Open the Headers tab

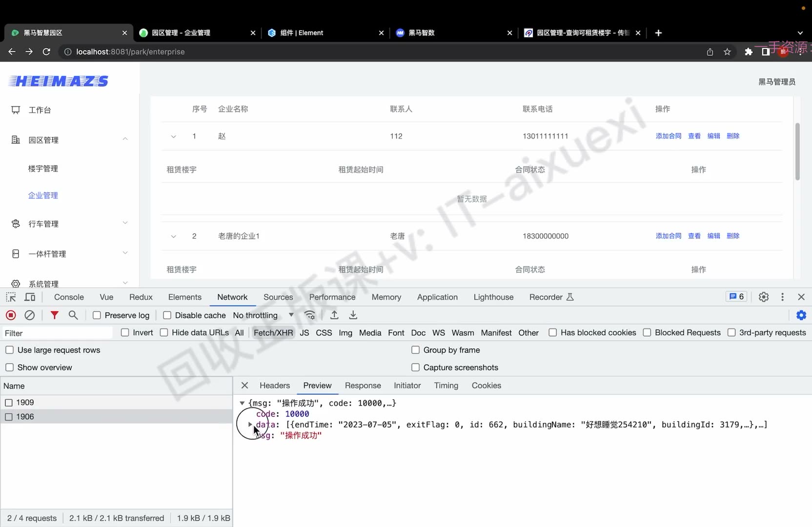click(275, 385)
